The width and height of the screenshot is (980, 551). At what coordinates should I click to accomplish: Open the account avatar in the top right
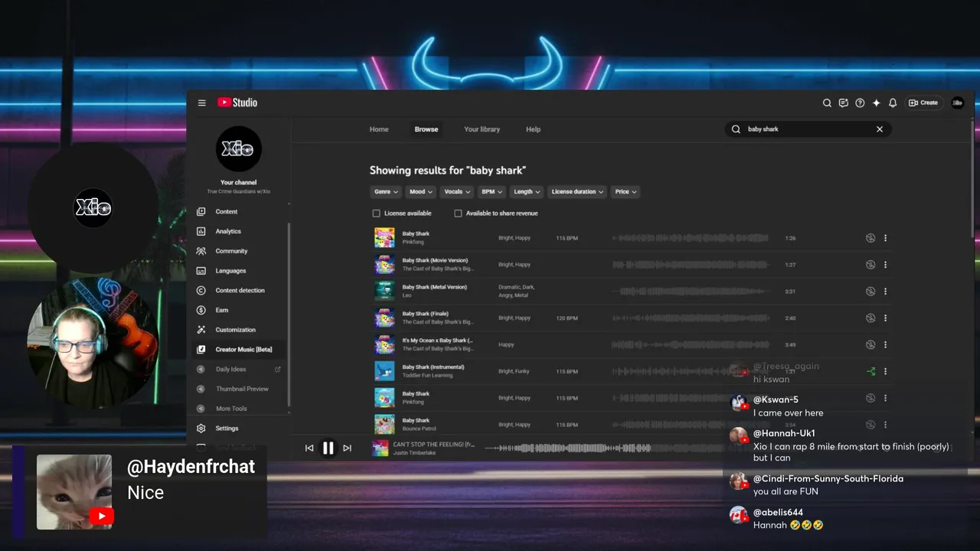coord(957,103)
